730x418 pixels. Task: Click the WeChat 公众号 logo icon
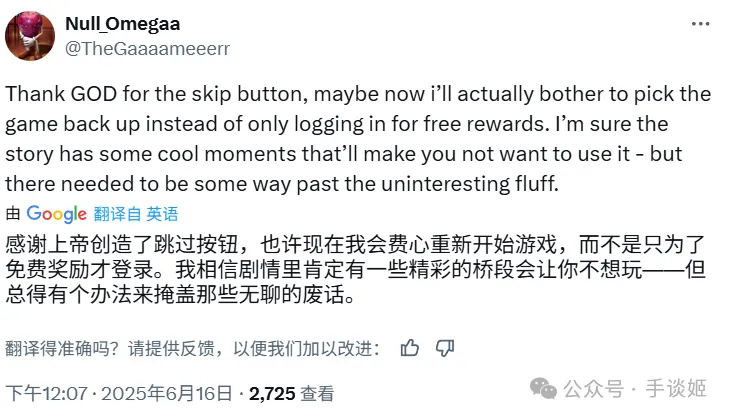coord(547,387)
